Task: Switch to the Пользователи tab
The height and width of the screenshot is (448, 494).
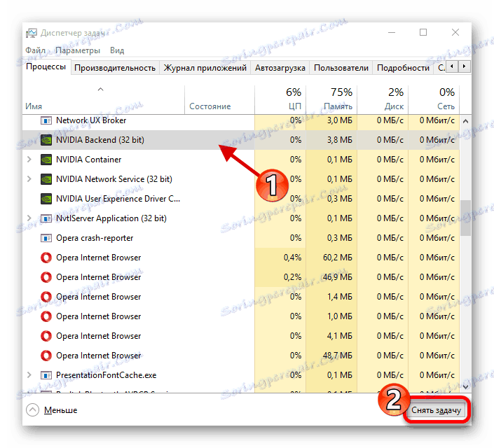Action: coord(341,68)
